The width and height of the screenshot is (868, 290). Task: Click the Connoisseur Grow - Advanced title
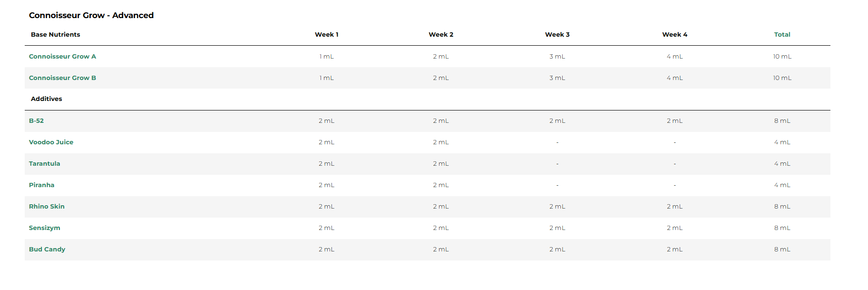click(91, 15)
